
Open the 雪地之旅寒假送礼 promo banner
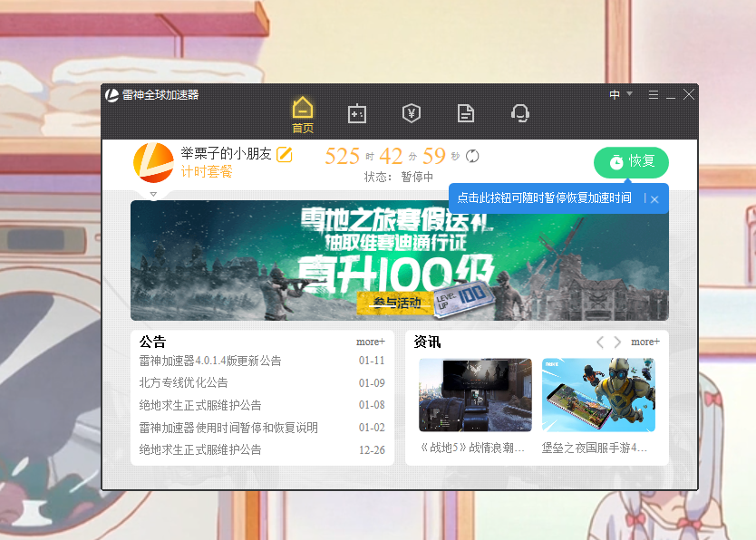coord(400,261)
